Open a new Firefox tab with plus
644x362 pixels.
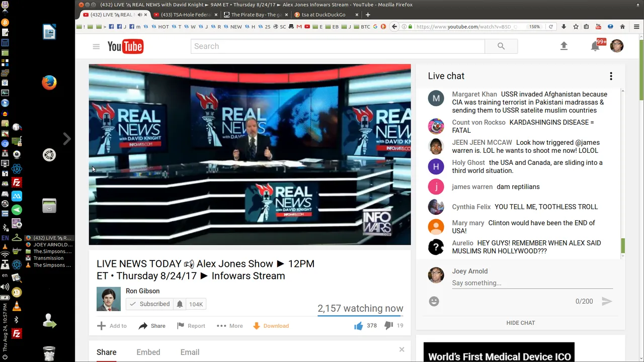pos(368,15)
